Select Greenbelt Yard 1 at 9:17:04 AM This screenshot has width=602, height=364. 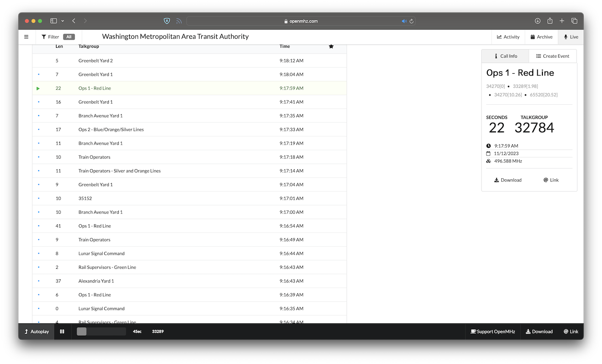tap(189, 184)
